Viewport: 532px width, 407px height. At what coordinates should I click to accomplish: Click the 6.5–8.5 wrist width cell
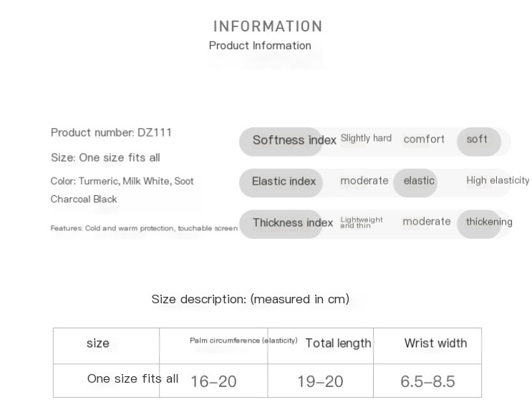[x=427, y=382]
